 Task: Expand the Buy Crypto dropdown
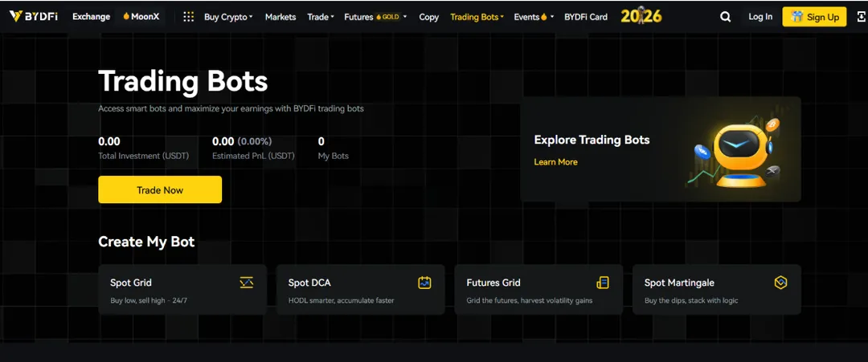click(228, 17)
